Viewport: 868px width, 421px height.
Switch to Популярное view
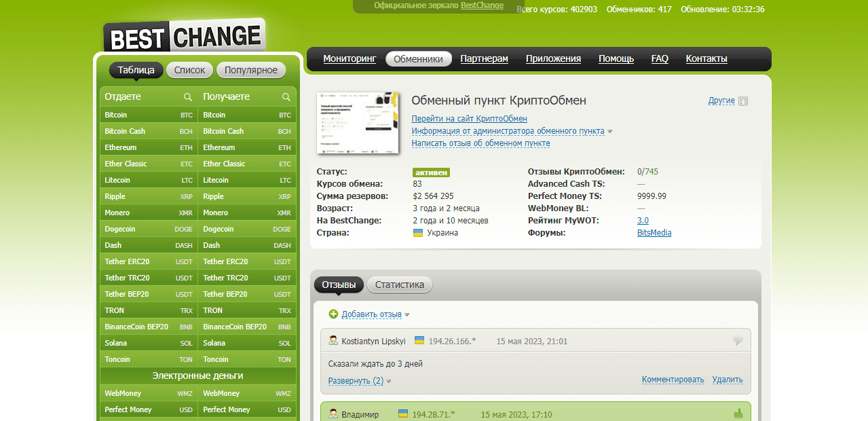point(251,70)
